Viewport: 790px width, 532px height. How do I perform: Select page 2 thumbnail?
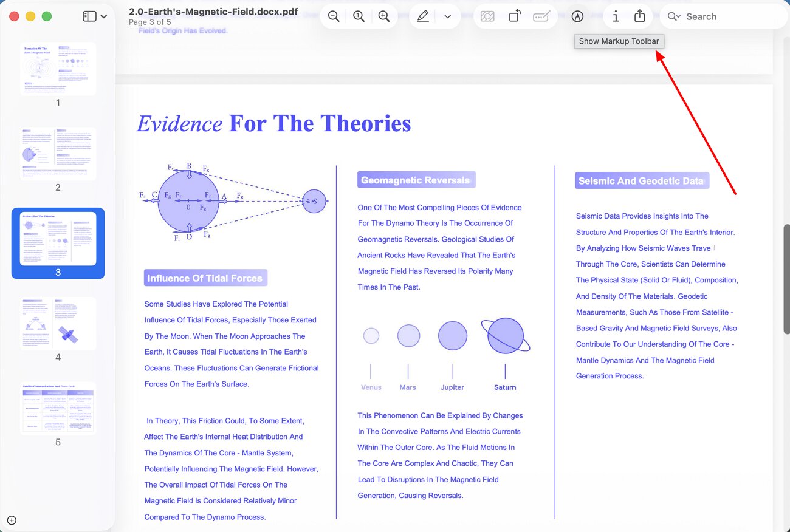(x=58, y=154)
